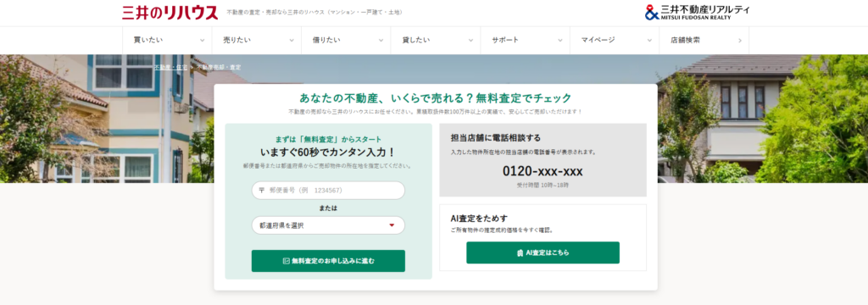Open the マイページ navigation menu
The width and height of the screenshot is (868, 305).
(x=615, y=41)
